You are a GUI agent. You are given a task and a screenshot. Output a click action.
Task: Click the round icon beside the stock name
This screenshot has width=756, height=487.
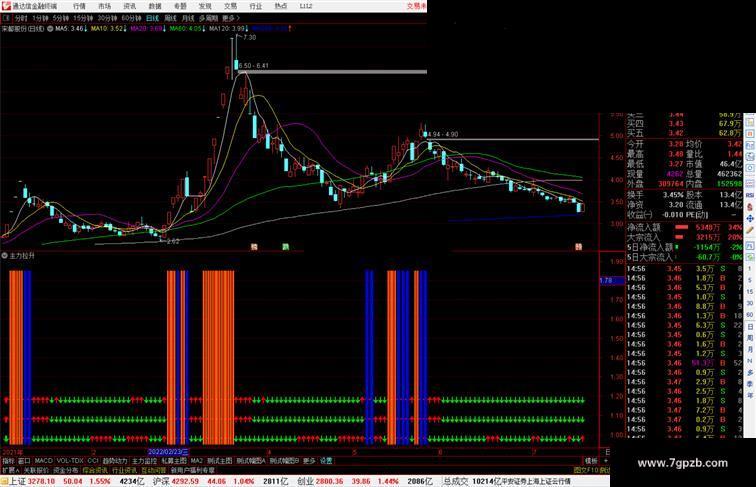[50, 28]
